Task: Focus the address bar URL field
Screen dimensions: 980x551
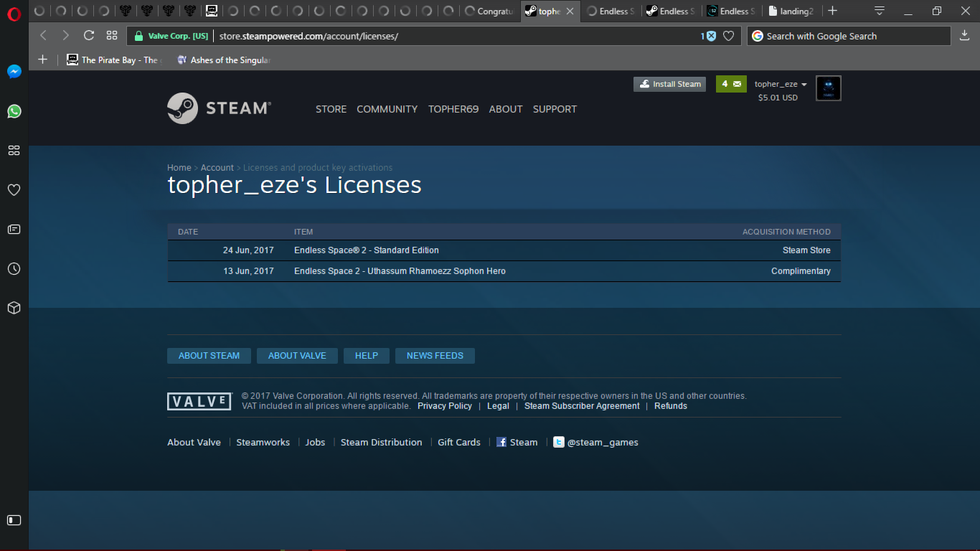Action: (456, 36)
